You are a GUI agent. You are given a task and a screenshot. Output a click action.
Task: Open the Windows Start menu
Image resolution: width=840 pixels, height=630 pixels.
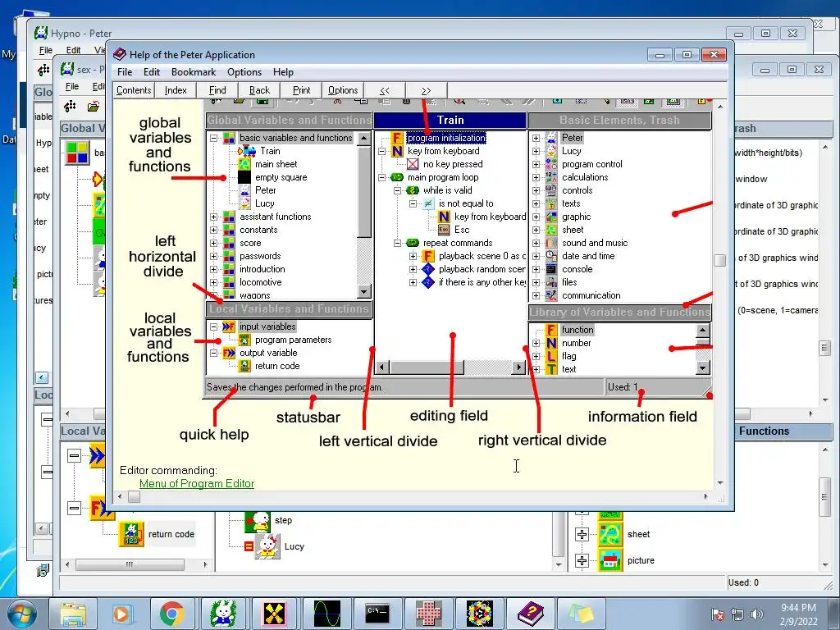click(21, 614)
